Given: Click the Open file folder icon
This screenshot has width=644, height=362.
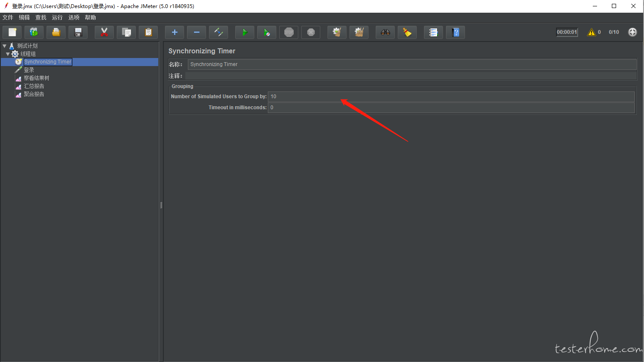Looking at the screenshot, I should 56,32.
